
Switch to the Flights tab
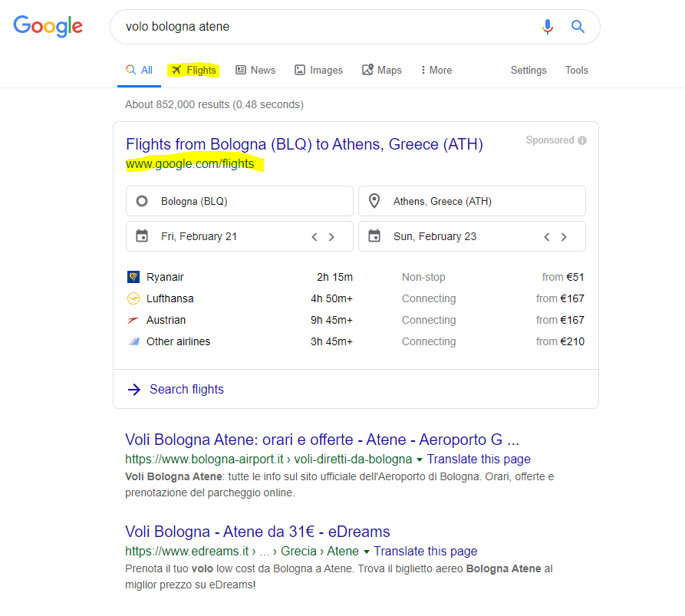point(193,70)
